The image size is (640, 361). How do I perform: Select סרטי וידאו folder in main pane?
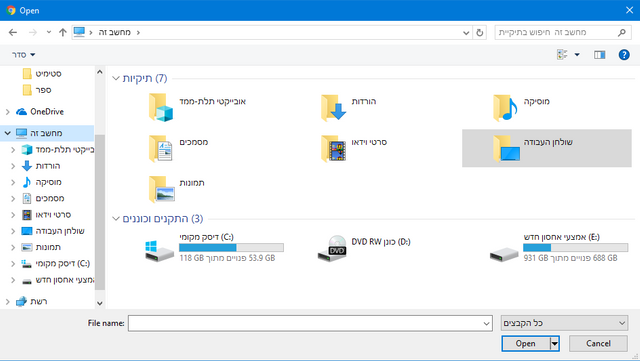point(353,148)
